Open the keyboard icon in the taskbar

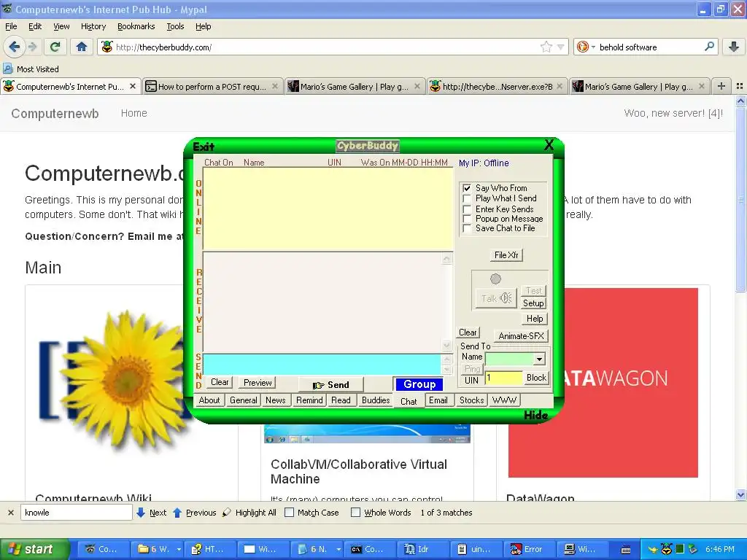coord(626,550)
